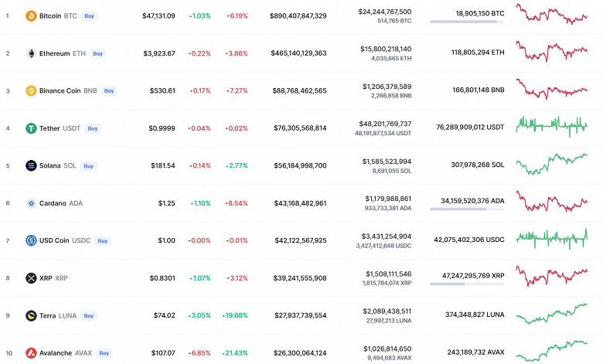The image size is (603, 364).
Task: Click the Cardano logo icon
Action: click(31, 203)
